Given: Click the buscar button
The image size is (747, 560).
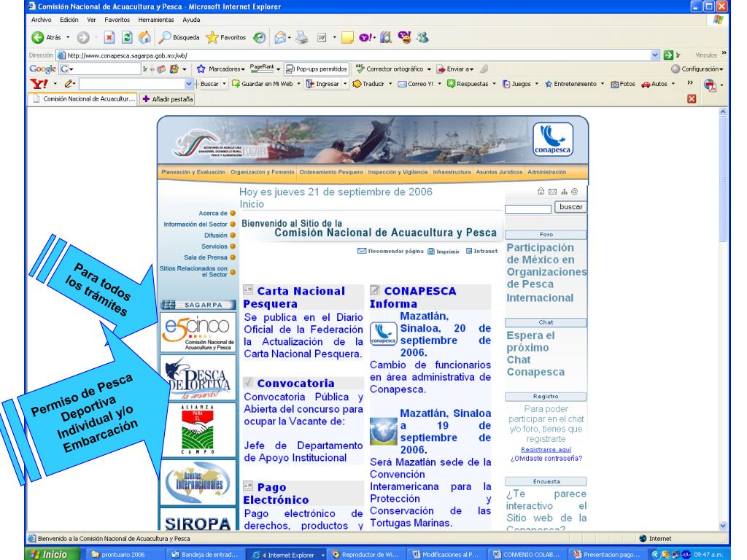Looking at the screenshot, I should (x=570, y=207).
